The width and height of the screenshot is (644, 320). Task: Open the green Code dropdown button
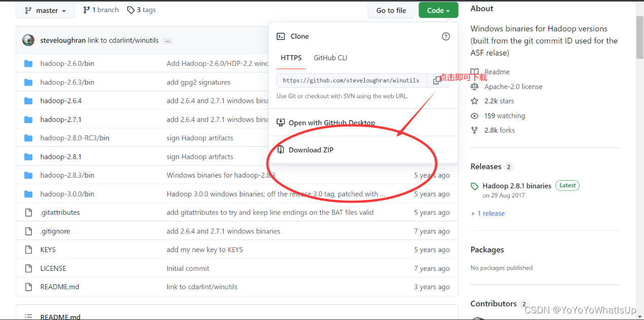click(438, 10)
